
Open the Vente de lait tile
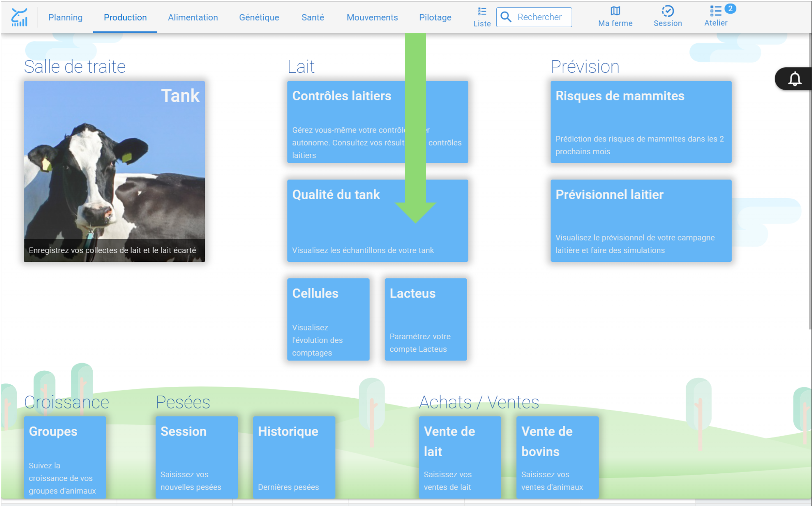click(460, 457)
